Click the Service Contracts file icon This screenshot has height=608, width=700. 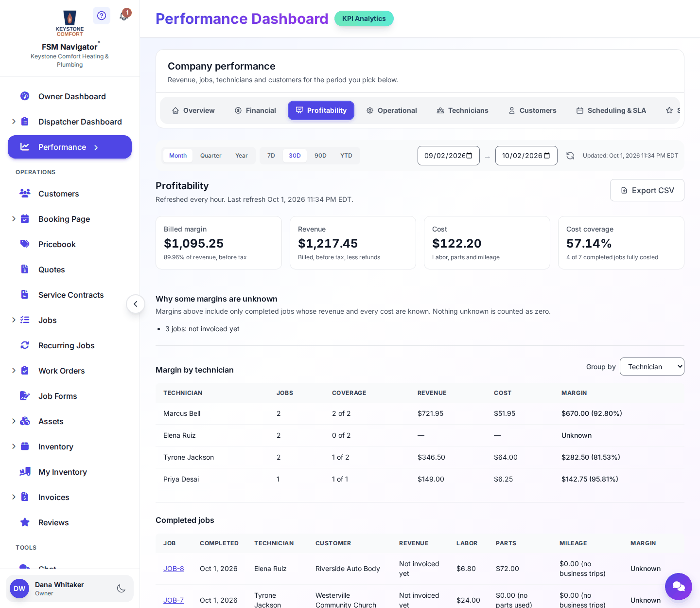pos(25,294)
